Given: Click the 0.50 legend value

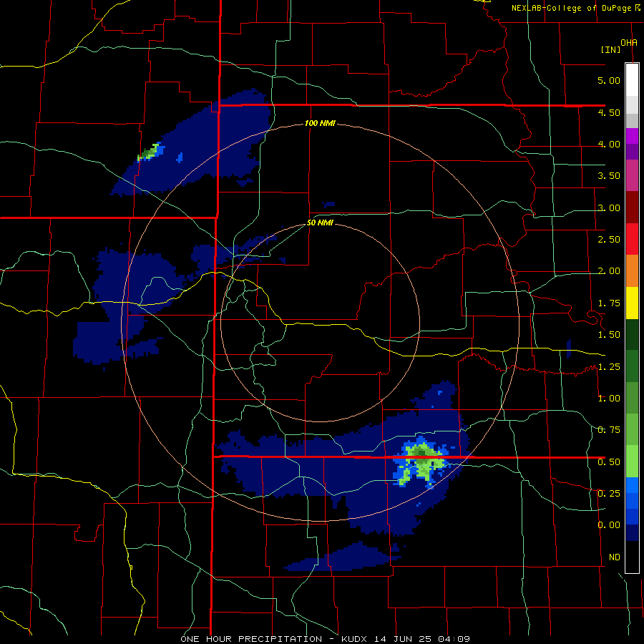Looking at the screenshot, I should click(x=609, y=462).
